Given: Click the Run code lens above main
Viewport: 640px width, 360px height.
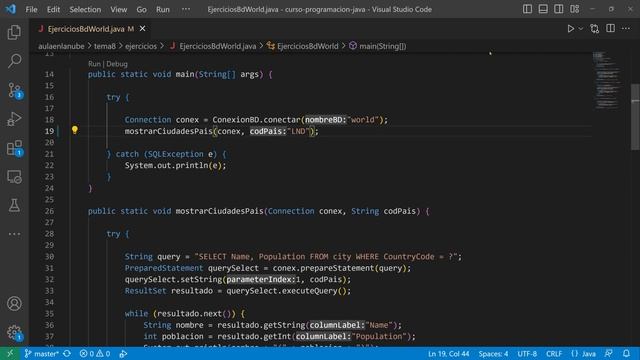Looking at the screenshot, I should pos(94,64).
